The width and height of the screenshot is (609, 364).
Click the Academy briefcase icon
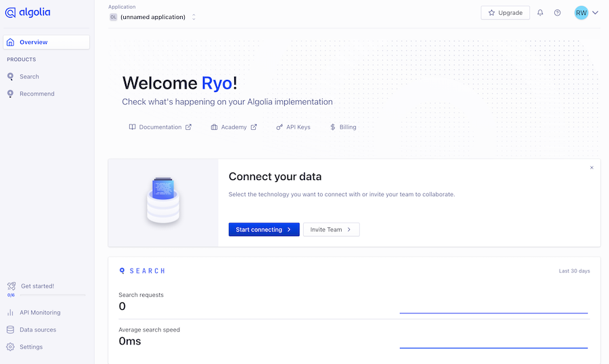click(214, 127)
